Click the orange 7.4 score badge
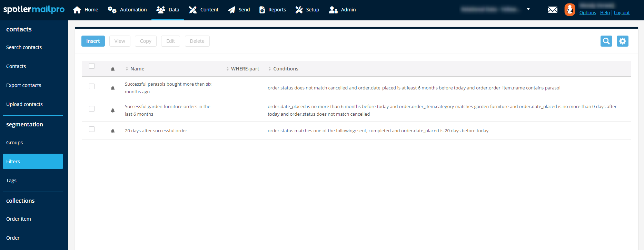 (x=569, y=10)
